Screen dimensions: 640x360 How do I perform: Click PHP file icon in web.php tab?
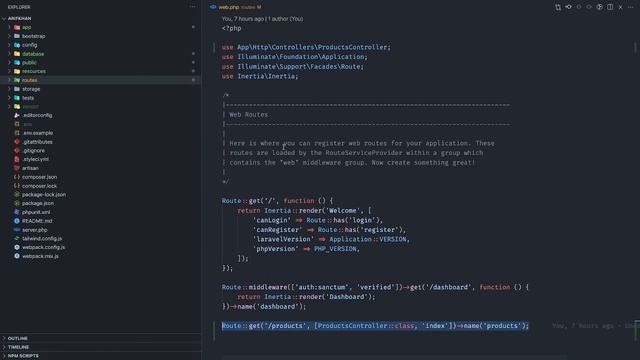tap(213, 7)
